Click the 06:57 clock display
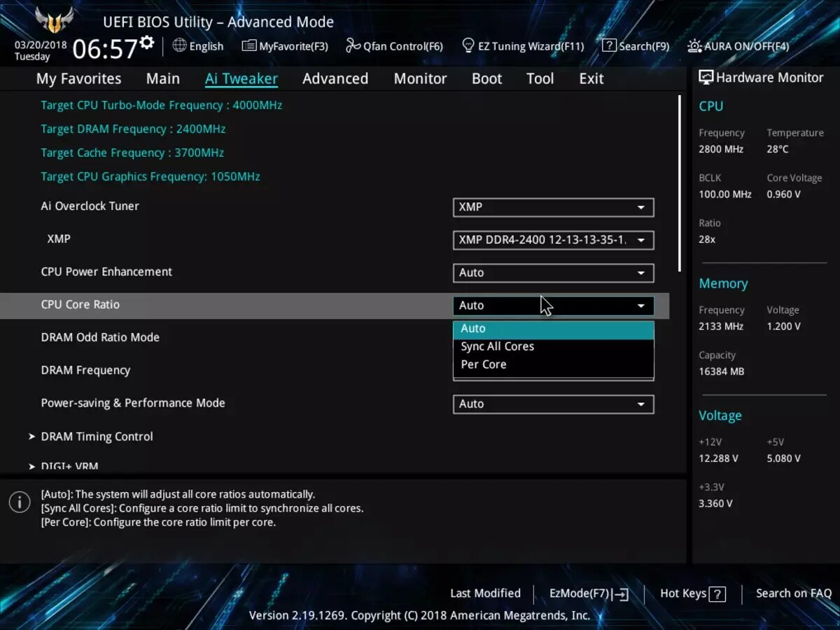This screenshot has width=840, height=630. [105, 50]
